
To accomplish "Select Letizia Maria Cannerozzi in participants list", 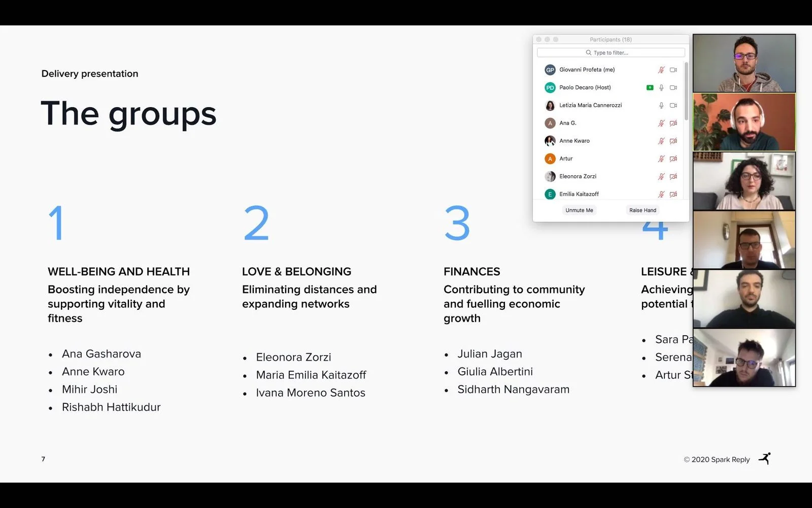I will (x=590, y=106).
